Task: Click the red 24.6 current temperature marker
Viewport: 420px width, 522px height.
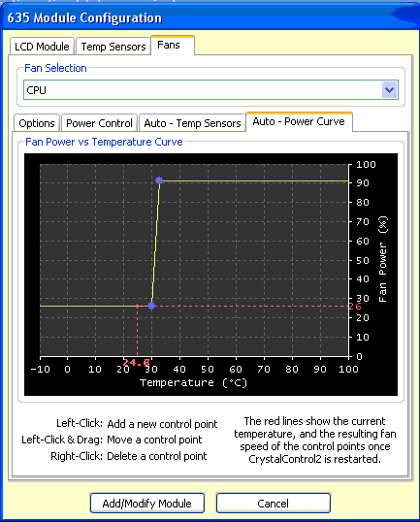Action: tap(136, 362)
